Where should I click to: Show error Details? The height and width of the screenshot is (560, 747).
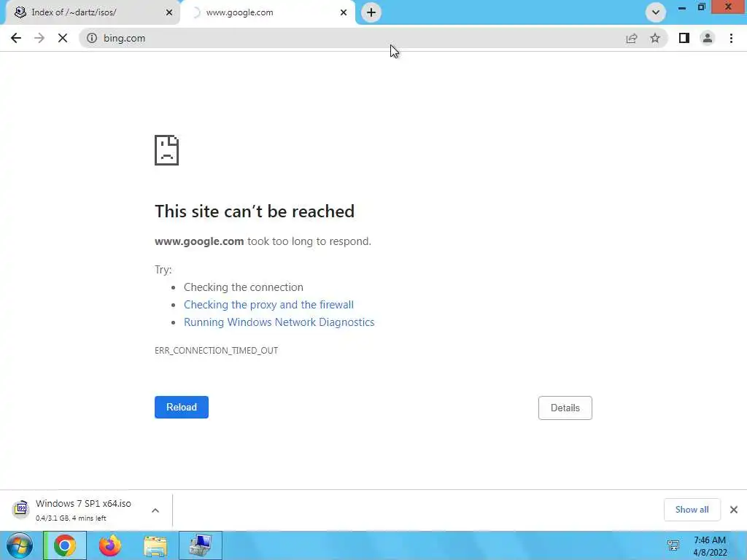(565, 408)
